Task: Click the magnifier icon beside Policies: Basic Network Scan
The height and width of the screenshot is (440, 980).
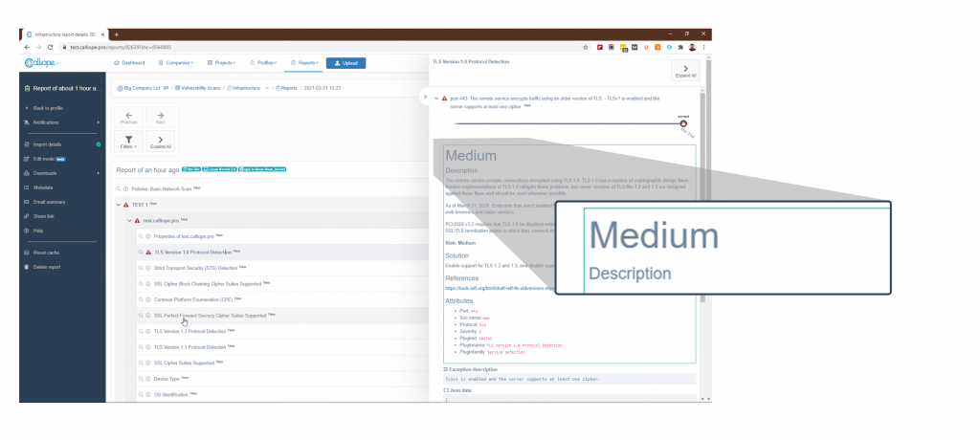Action: coord(118,188)
